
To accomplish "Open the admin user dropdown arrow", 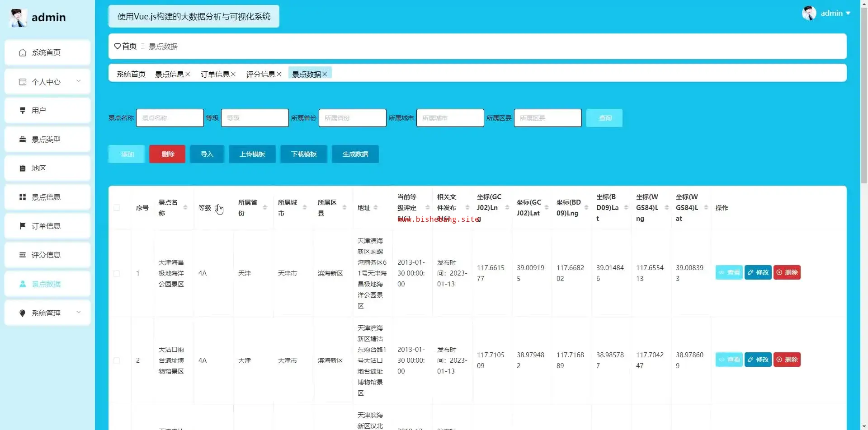I will click(x=848, y=13).
